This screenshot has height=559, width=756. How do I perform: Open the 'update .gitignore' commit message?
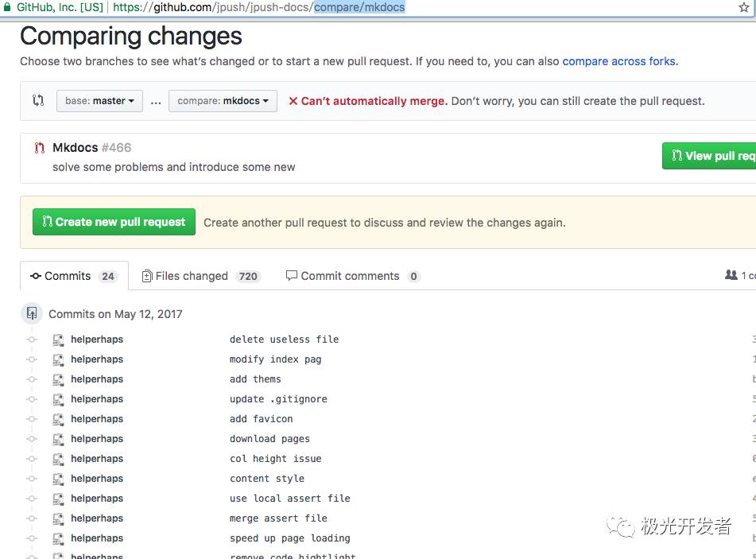click(x=278, y=399)
